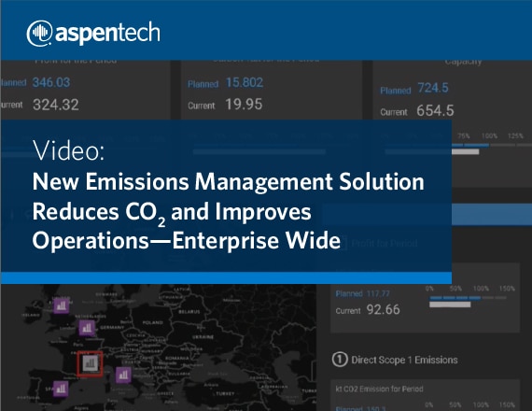
Task: Click the current value 19.95
Action: point(244,105)
